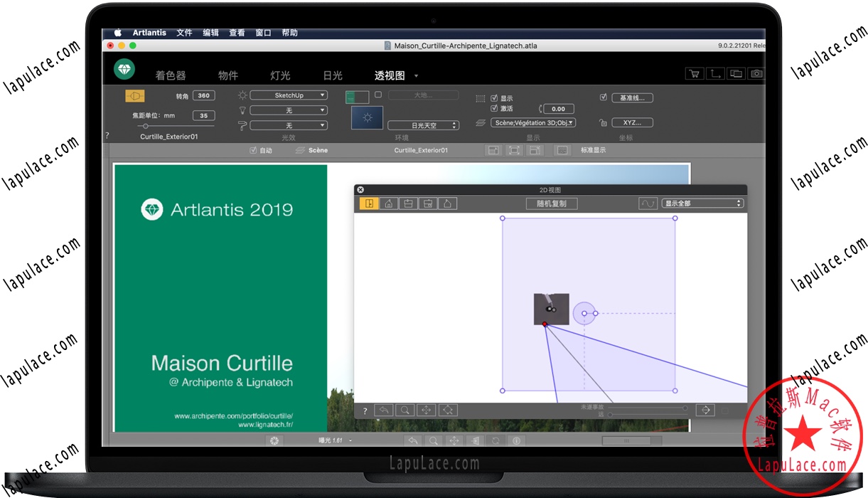Select the elevation view house icon in 2D视图
Image resolution: width=868 pixels, height=498 pixels.
389,203
